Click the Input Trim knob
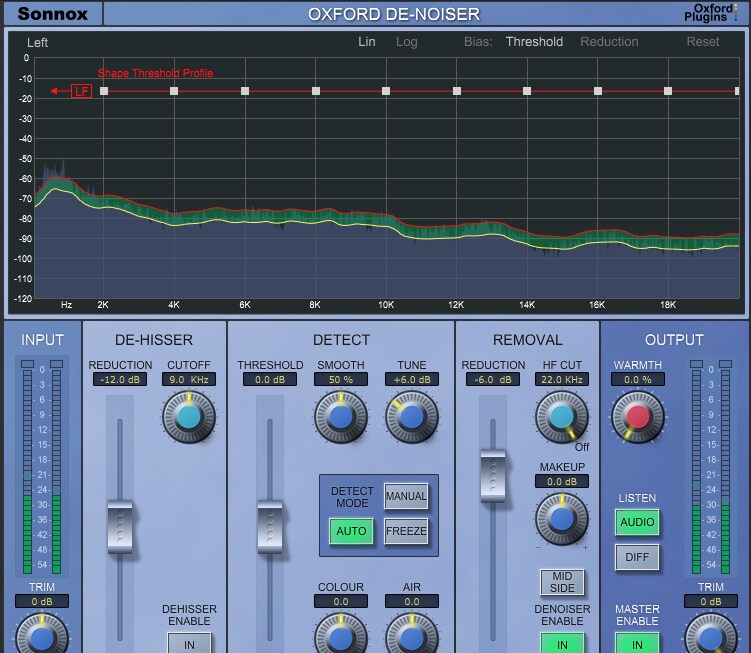 point(42,633)
